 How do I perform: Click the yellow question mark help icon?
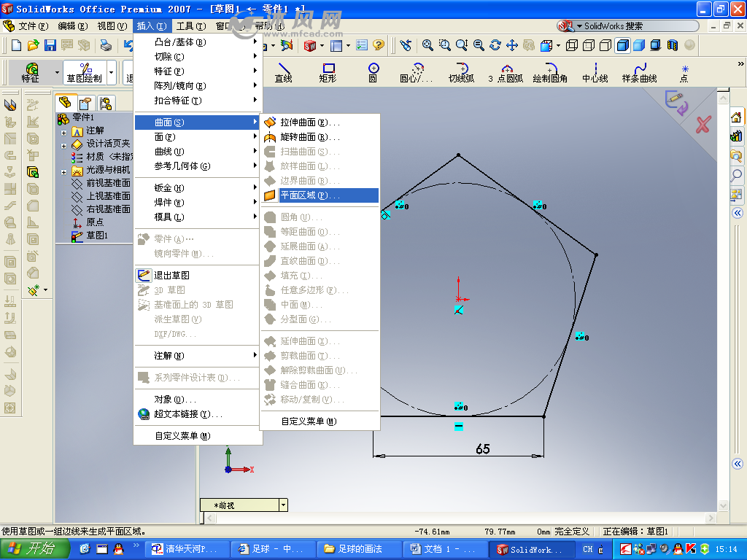[x=379, y=45]
